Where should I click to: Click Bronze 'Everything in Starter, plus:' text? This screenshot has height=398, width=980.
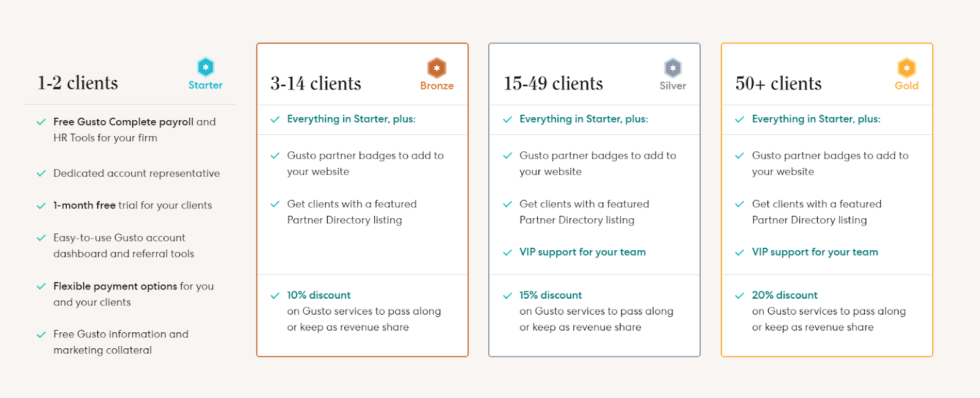pos(352,119)
